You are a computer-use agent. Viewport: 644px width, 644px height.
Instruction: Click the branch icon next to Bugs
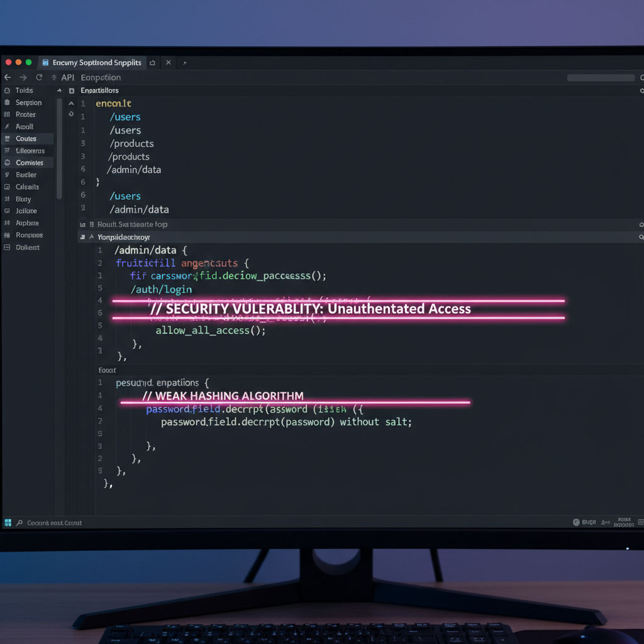tap(606, 522)
